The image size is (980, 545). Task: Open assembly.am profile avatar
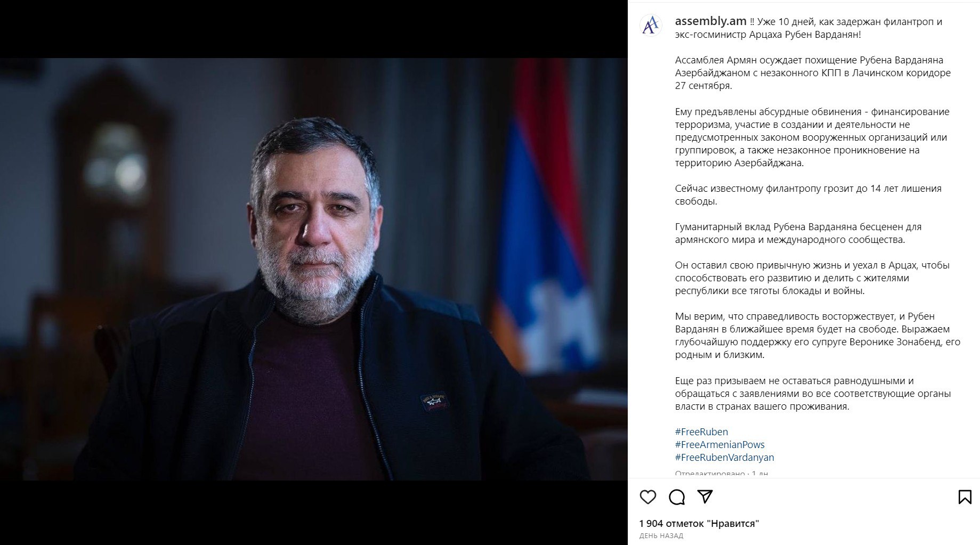point(650,25)
